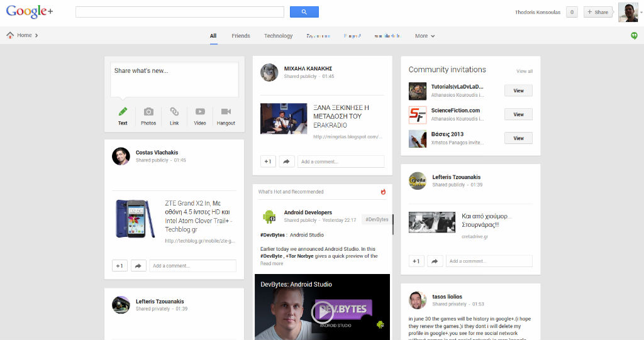Open ZTE Grand X2 phone thumbnail
The image size is (644, 340).
point(136,219)
